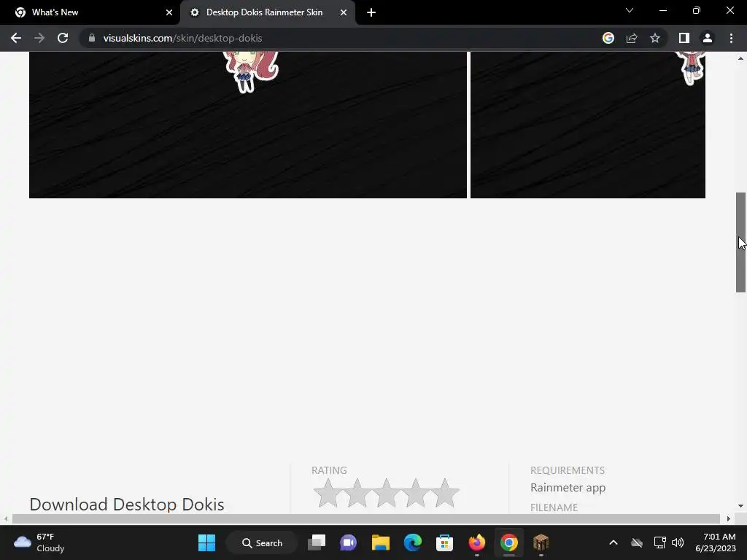Open the clock and date panel
747x560 pixels.
pos(716,542)
